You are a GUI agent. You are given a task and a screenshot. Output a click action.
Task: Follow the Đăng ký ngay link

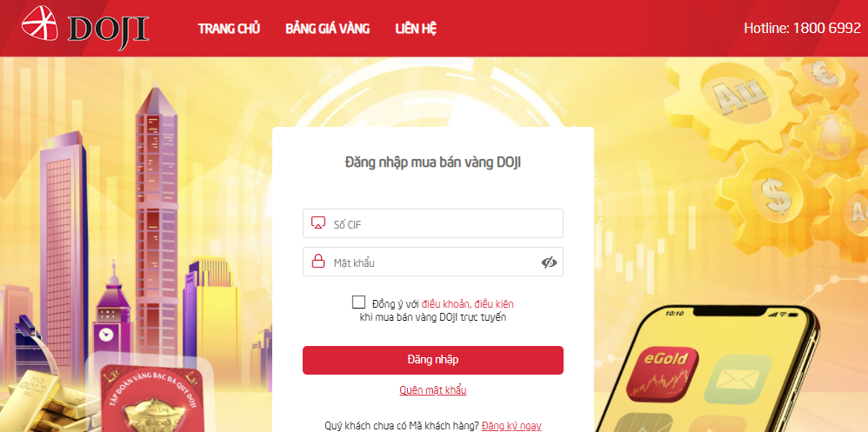[511, 426]
